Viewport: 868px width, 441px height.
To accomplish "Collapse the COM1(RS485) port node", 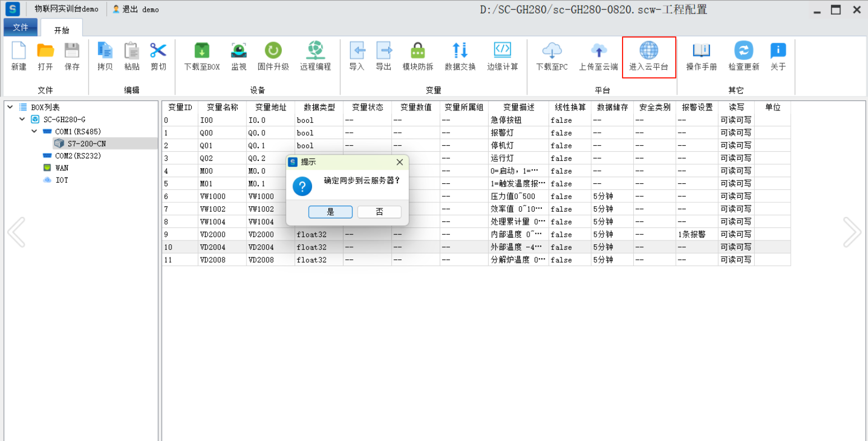I will [34, 132].
